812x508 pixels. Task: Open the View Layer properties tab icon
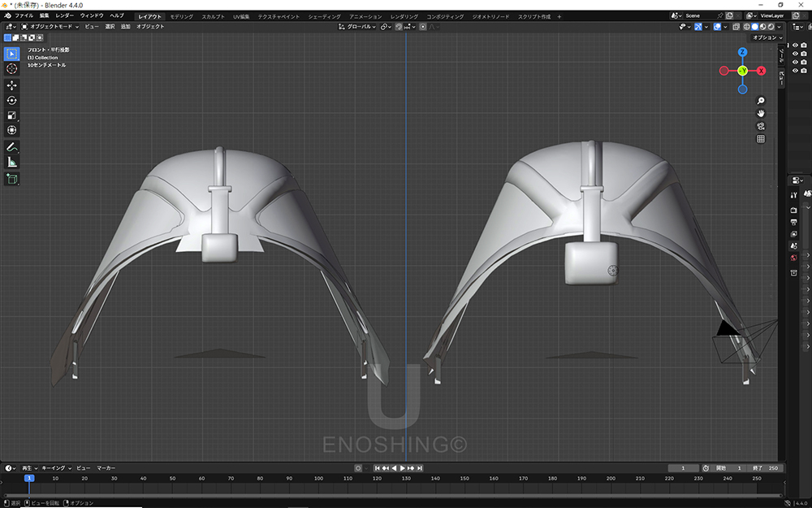pos(793,234)
